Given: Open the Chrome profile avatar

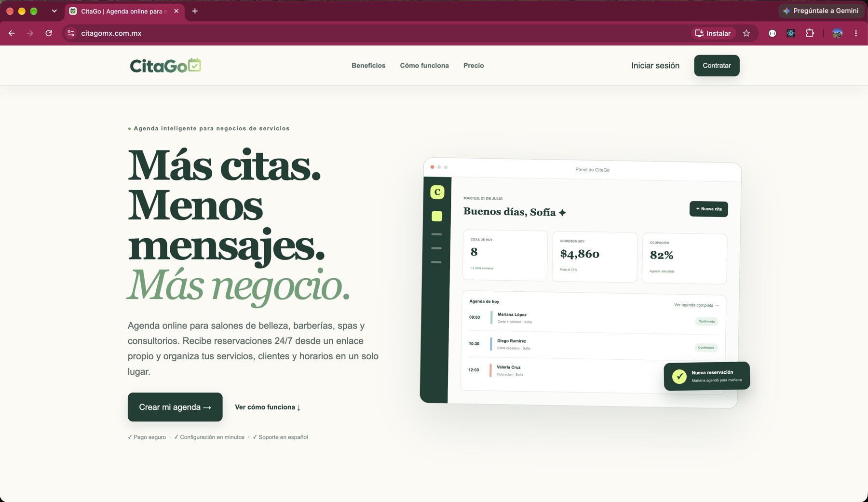Looking at the screenshot, I should [x=837, y=33].
